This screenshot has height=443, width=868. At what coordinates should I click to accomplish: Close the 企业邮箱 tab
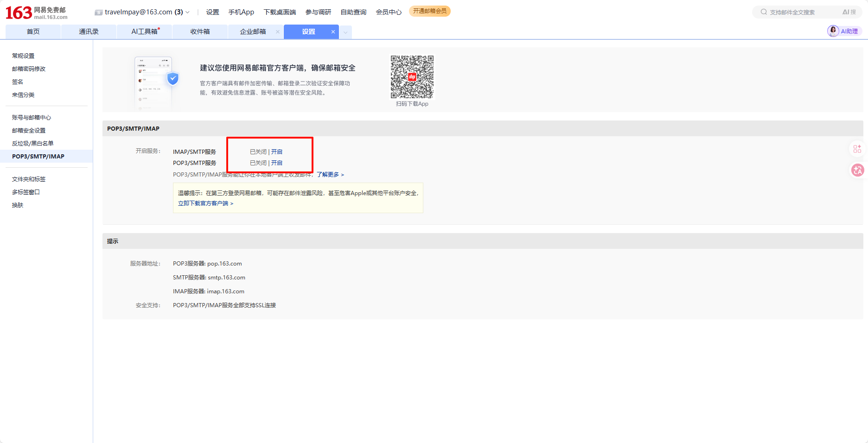pos(278,32)
